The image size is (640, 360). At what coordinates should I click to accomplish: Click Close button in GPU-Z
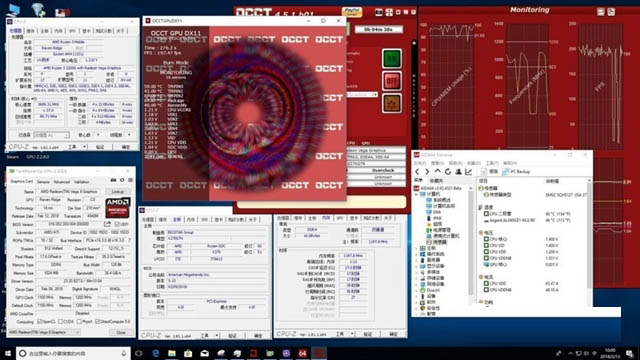[x=121, y=332]
